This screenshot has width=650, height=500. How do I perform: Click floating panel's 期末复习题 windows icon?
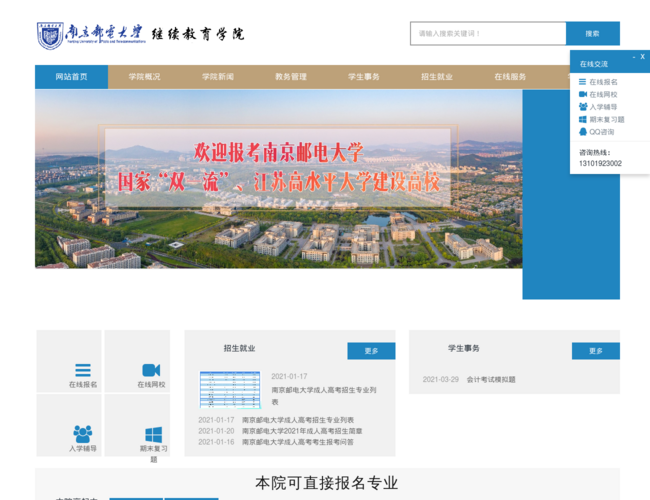[582, 119]
